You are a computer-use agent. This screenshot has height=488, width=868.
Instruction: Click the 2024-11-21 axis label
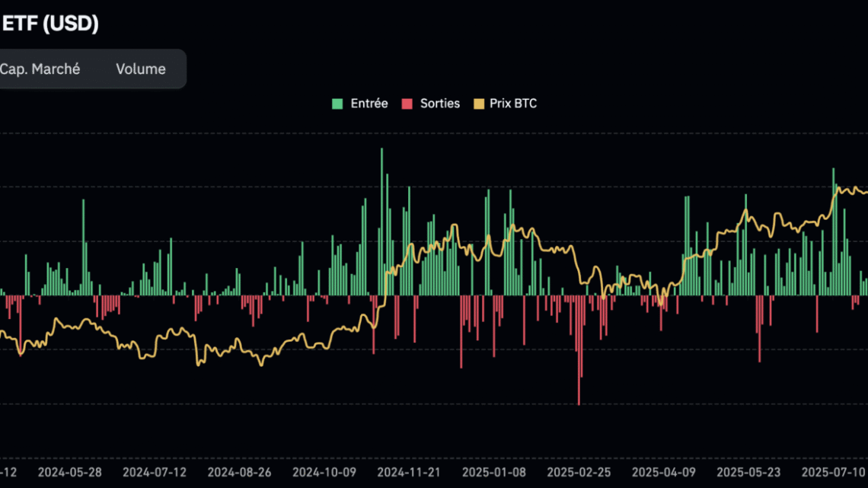409,472
